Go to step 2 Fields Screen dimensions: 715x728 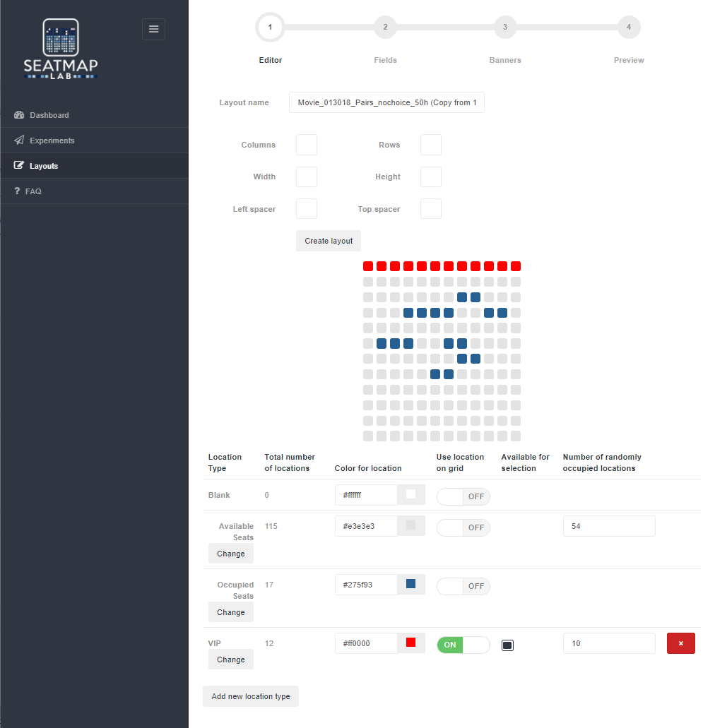(385, 28)
